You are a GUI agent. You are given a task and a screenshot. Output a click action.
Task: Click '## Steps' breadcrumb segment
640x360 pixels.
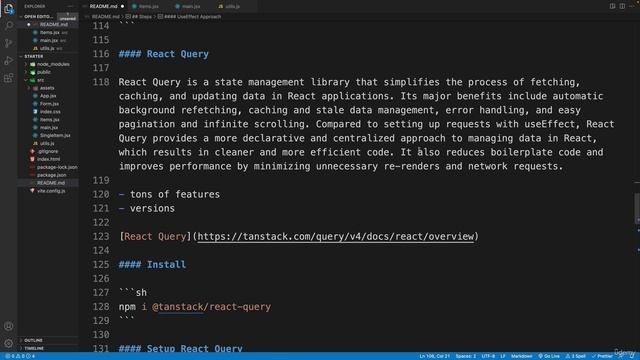[139, 17]
